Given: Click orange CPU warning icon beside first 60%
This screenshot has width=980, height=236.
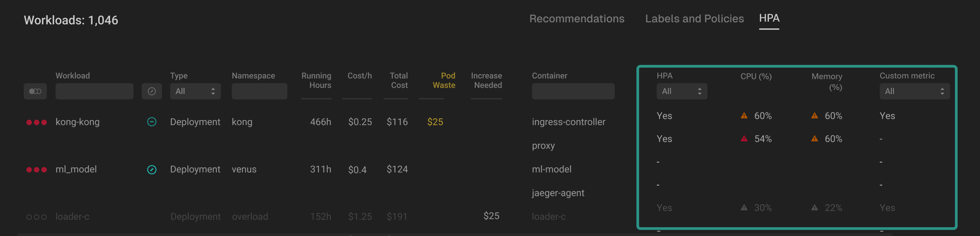Looking at the screenshot, I should (x=744, y=115).
